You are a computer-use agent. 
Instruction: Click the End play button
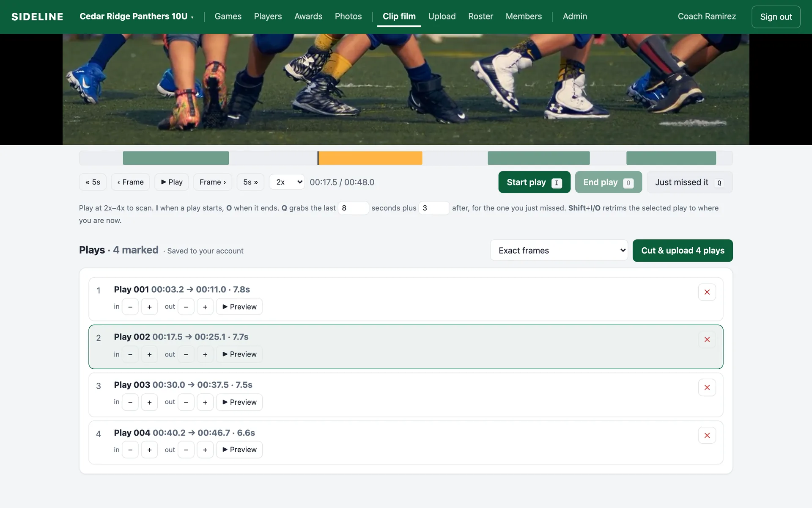tap(608, 182)
